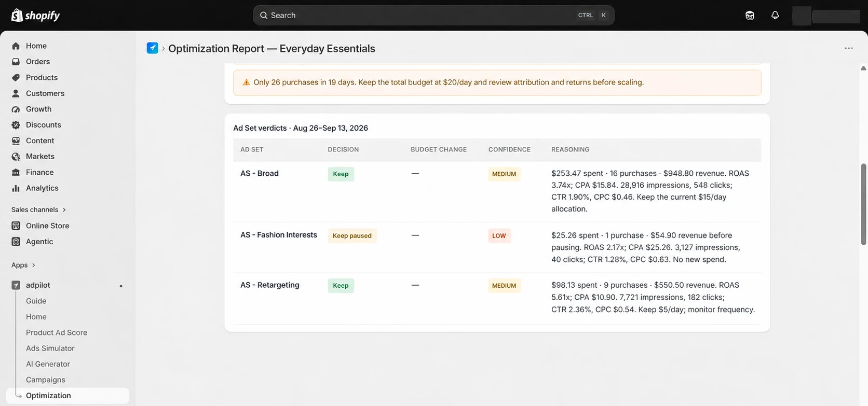This screenshot has height=406, width=868.
Task: Click the Products tag icon
Action: coord(16,77)
